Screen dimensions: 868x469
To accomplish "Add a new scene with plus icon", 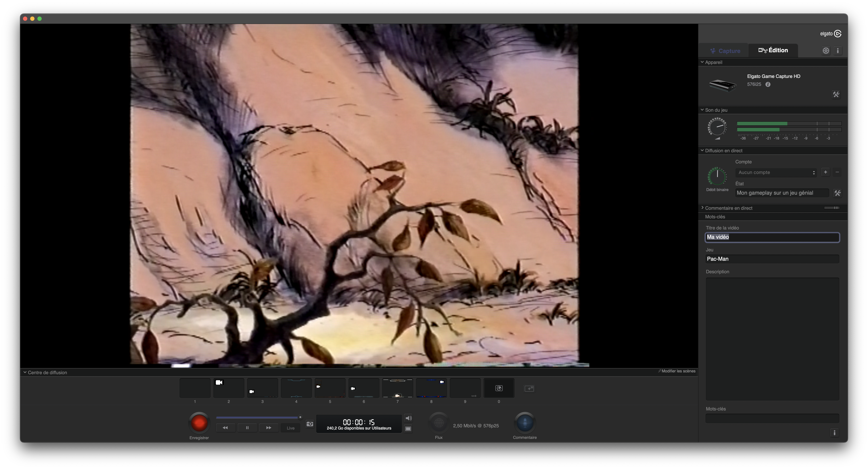I will [x=529, y=389].
